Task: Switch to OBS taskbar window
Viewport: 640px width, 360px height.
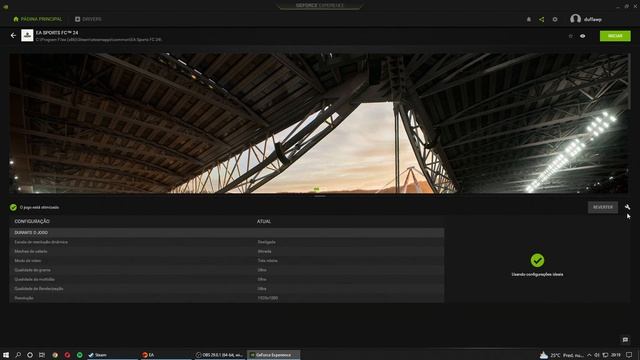Action: 219,355
